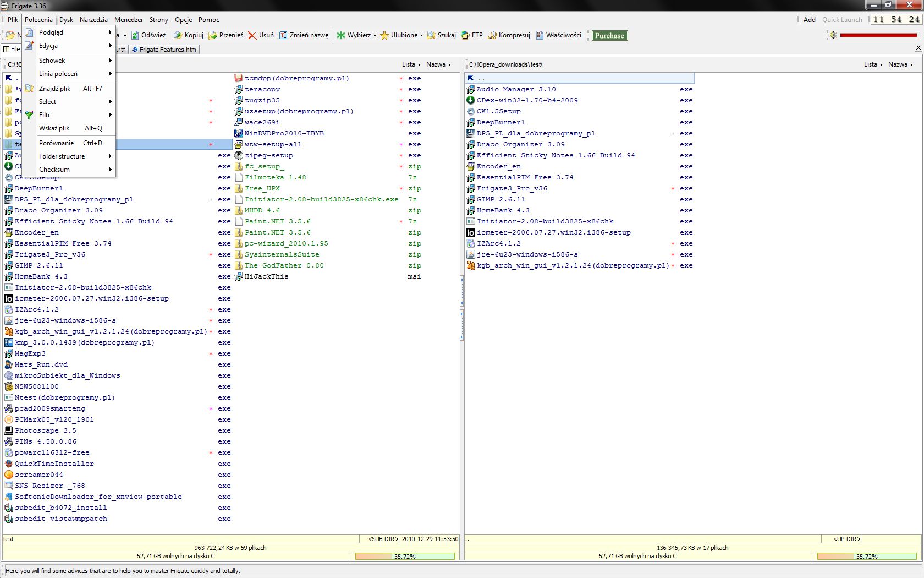Image resolution: width=924 pixels, height=578 pixels.
Task: Click the tcmdpp red file icon
Action: coord(239,78)
